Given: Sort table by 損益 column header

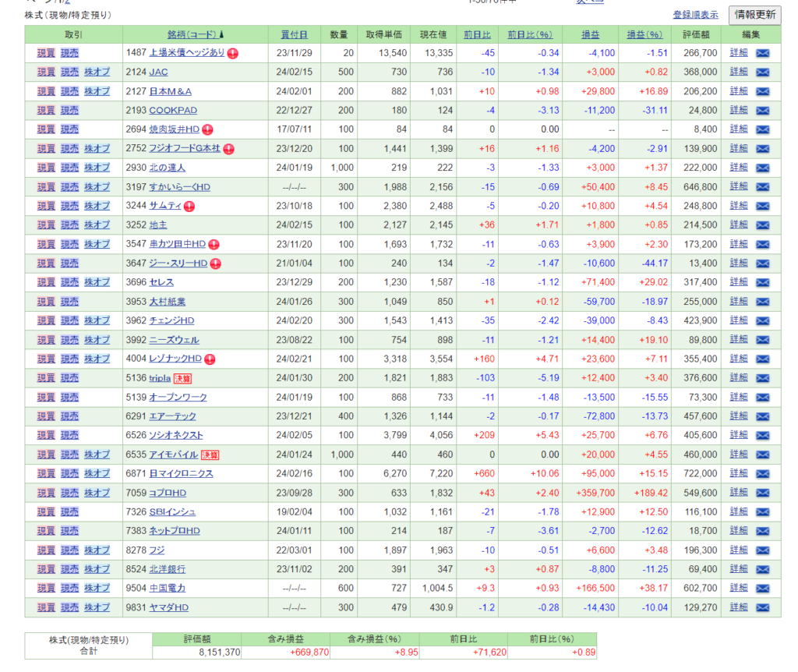Looking at the screenshot, I should 590,34.
